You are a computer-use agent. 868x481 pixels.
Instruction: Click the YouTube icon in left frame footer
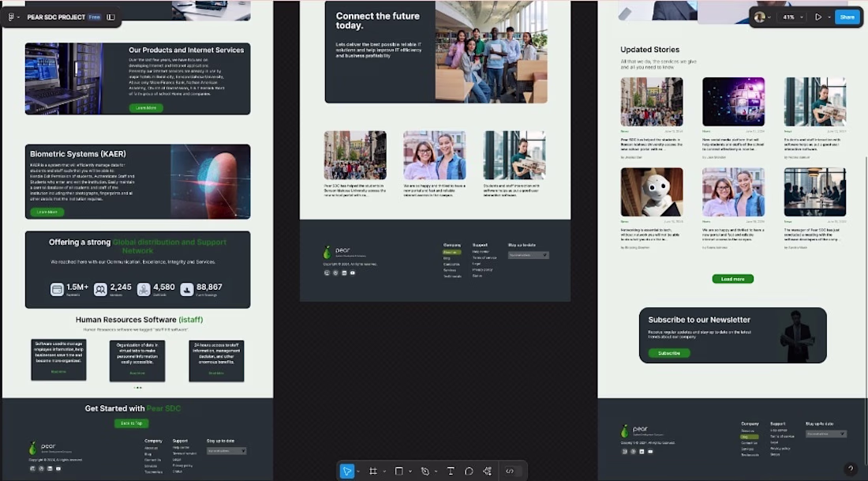[x=58, y=469]
